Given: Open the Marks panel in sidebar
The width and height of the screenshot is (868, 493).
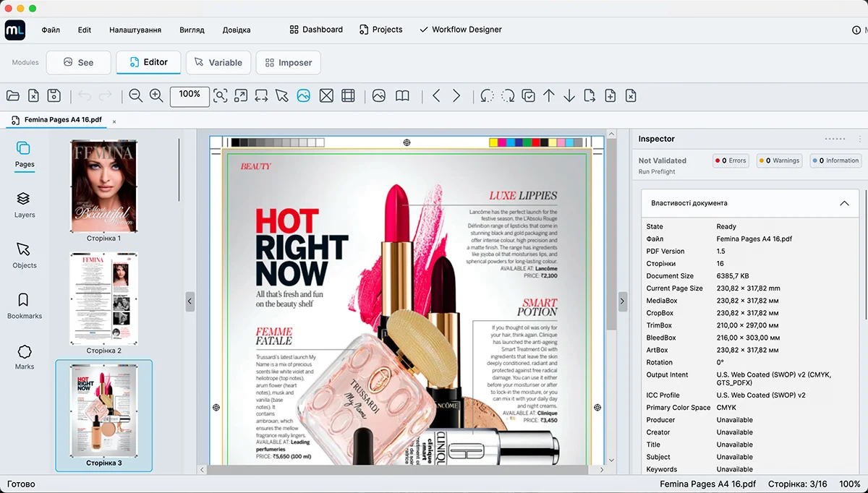Looking at the screenshot, I should click(x=25, y=356).
